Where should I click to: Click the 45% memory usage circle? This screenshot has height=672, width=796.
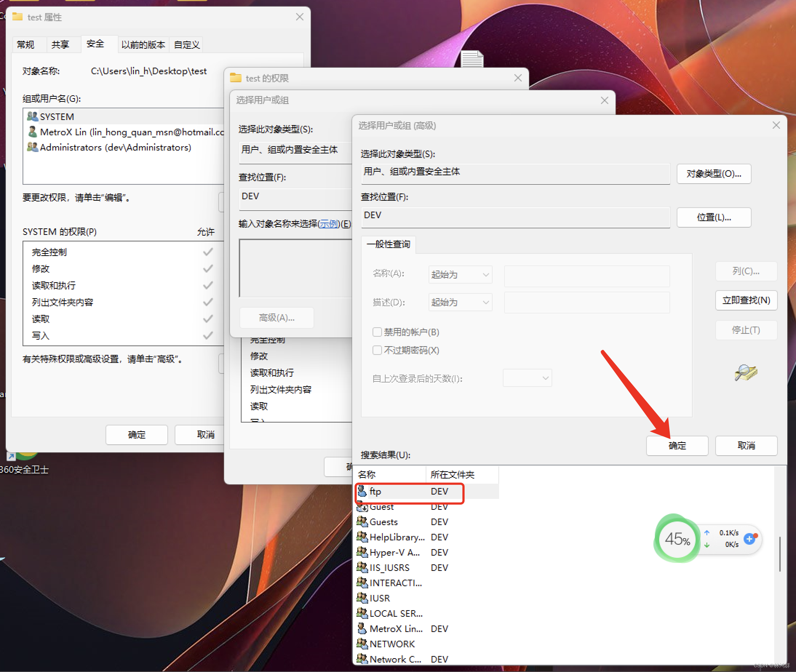(x=677, y=539)
